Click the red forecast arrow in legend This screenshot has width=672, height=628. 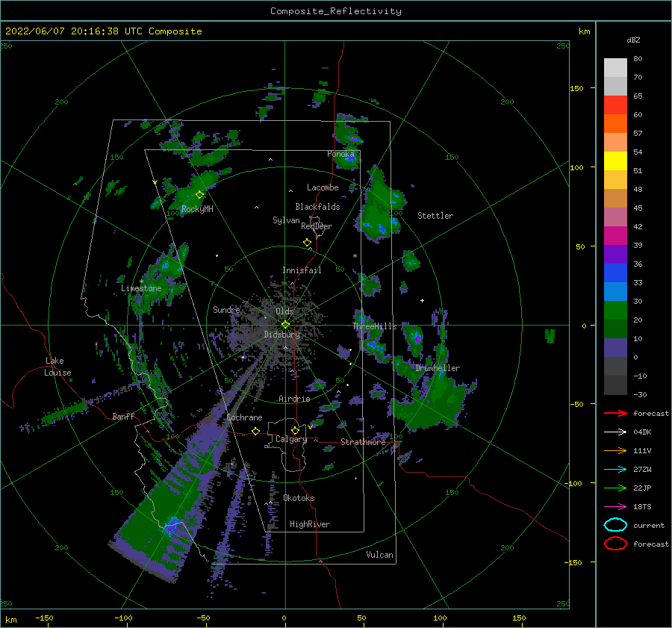[615, 413]
